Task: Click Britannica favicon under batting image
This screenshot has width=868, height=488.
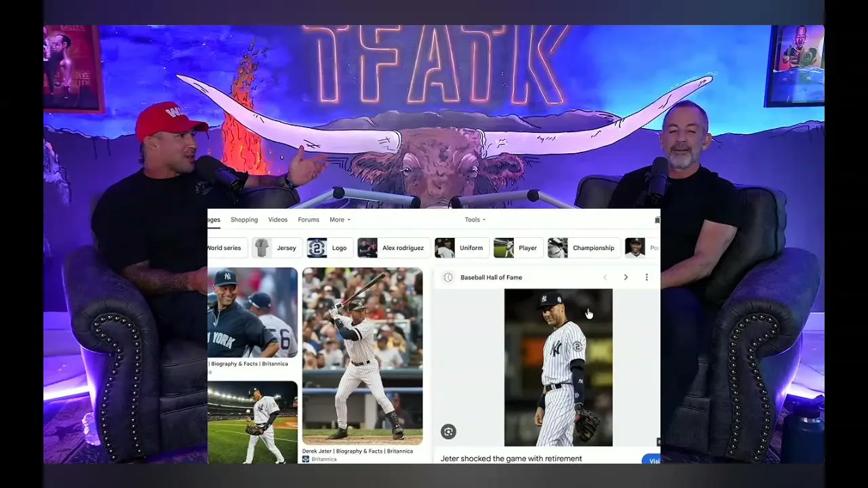Action: [306, 459]
